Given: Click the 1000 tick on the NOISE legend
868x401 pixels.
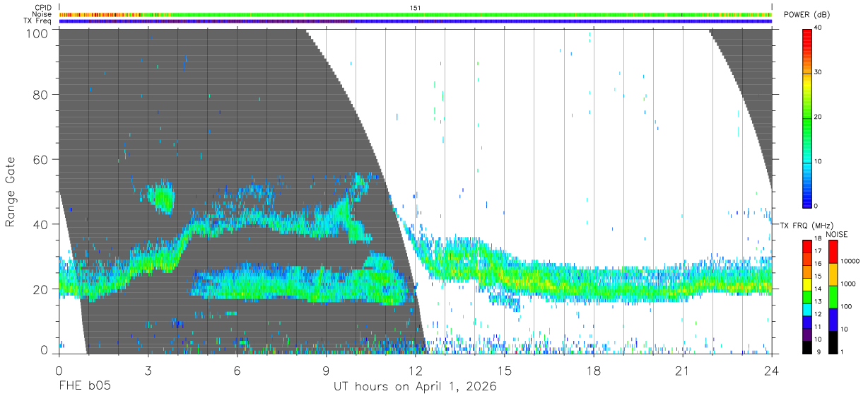Looking at the screenshot, I should 848,284.
